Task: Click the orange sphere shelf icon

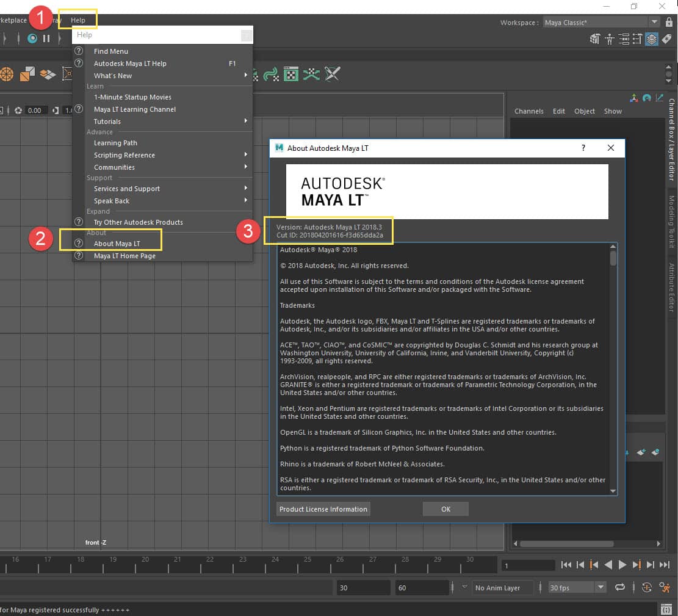Action: [x=7, y=74]
